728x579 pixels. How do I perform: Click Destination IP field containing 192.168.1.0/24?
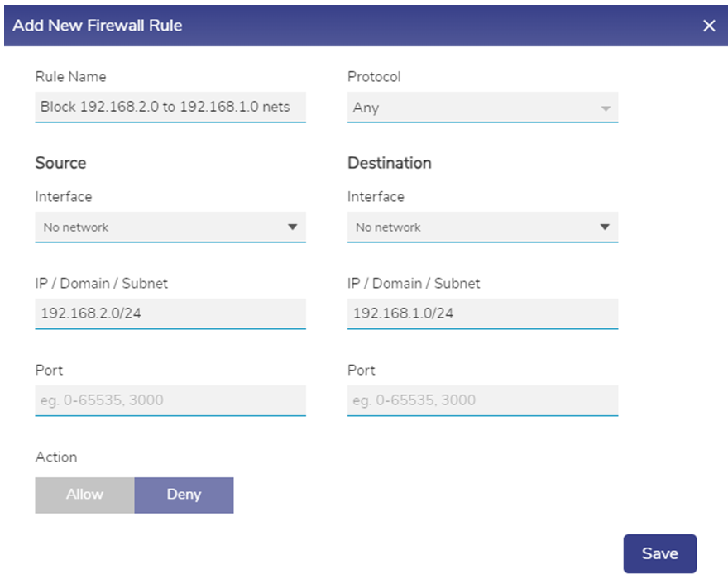click(x=482, y=313)
